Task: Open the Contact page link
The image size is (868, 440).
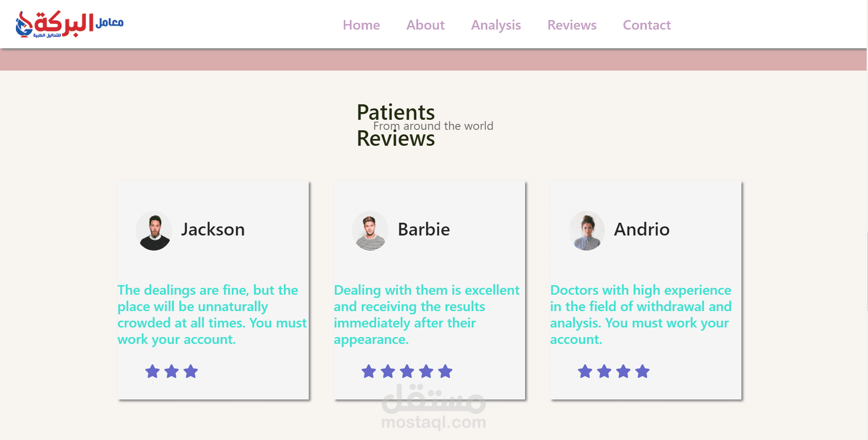Action: click(647, 25)
